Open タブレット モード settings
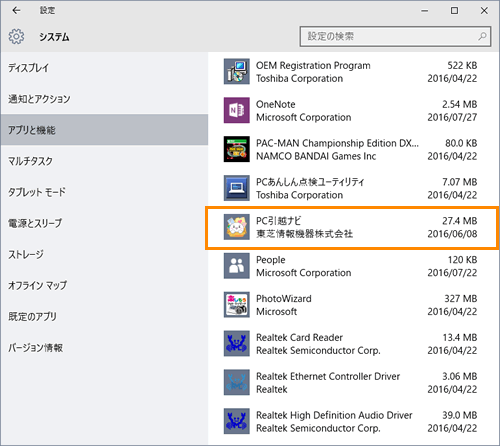500x446 pixels. 104,192
